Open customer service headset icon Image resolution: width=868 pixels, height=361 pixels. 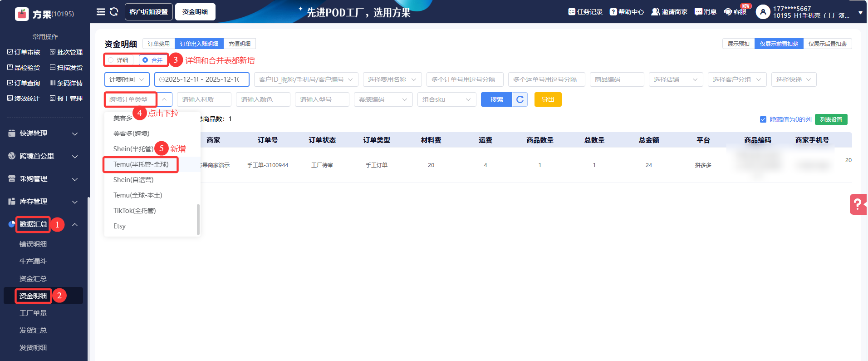(728, 12)
